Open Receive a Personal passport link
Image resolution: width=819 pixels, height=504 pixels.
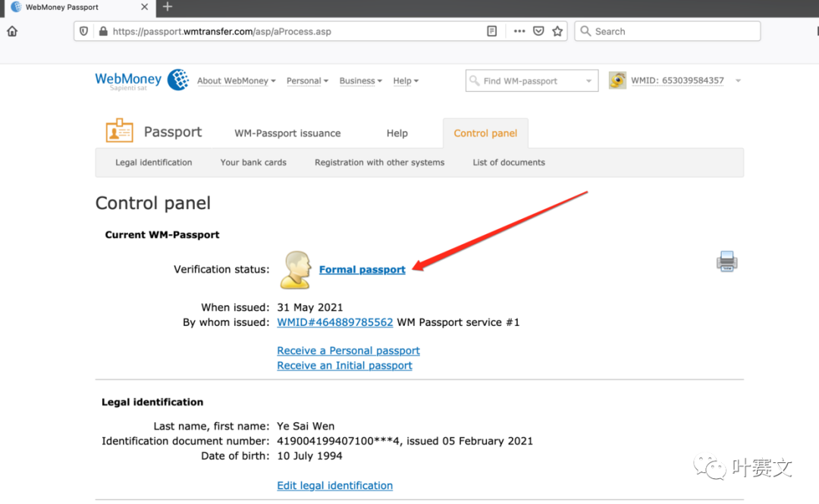pyautogui.click(x=348, y=351)
